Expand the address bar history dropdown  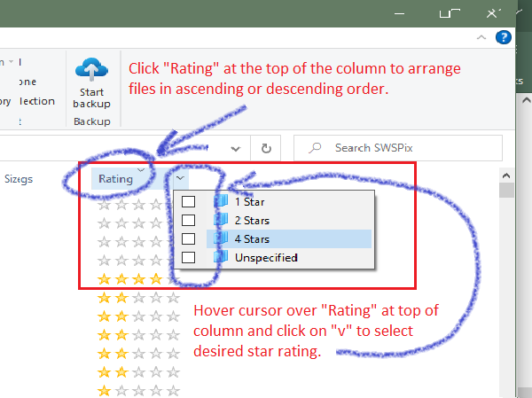click(x=236, y=149)
